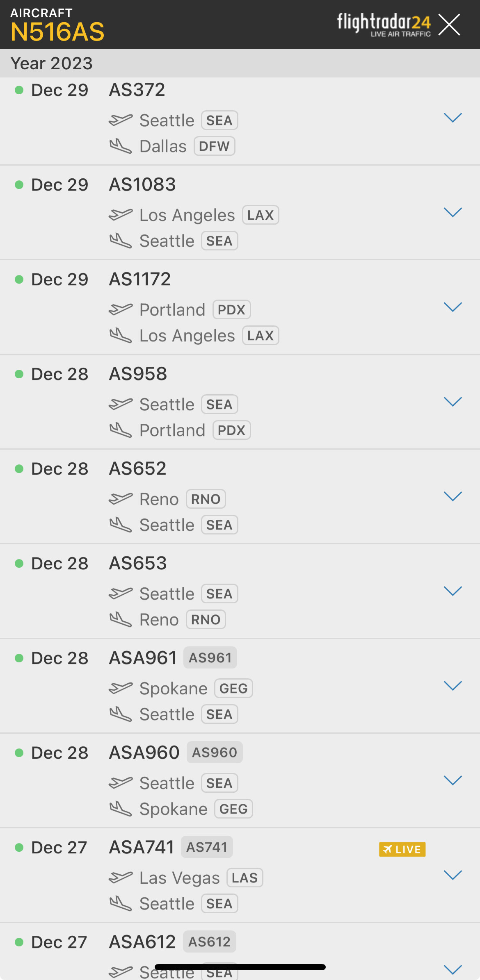Select the DFW airport code tag
Viewport: 480px width, 980px height.
tap(214, 146)
